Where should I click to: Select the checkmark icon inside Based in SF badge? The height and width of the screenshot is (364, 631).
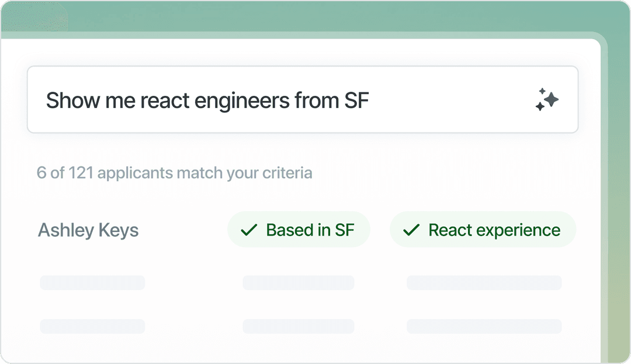pyautogui.click(x=249, y=229)
